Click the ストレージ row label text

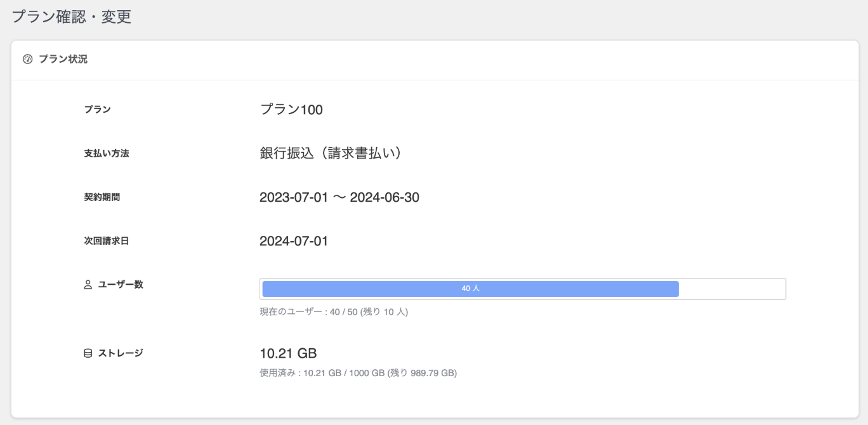click(x=121, y=353)
